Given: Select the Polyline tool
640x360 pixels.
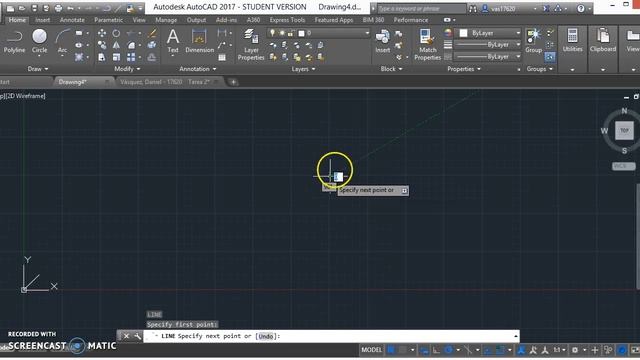Looking at the screenshot, I should pos(14,41).
